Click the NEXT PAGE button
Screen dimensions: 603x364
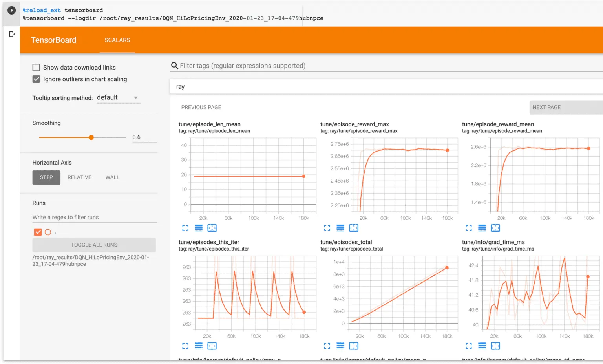click(x=546, y=107)
